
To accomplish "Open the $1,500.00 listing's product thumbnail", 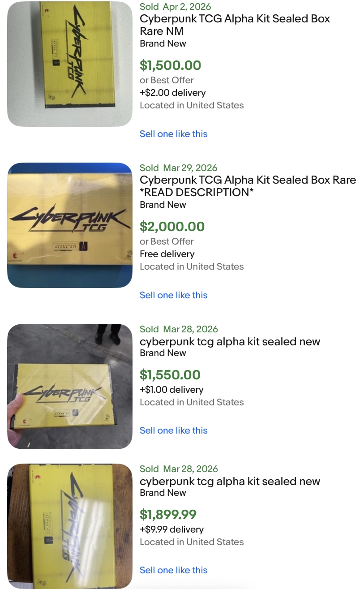I will 70,64.
